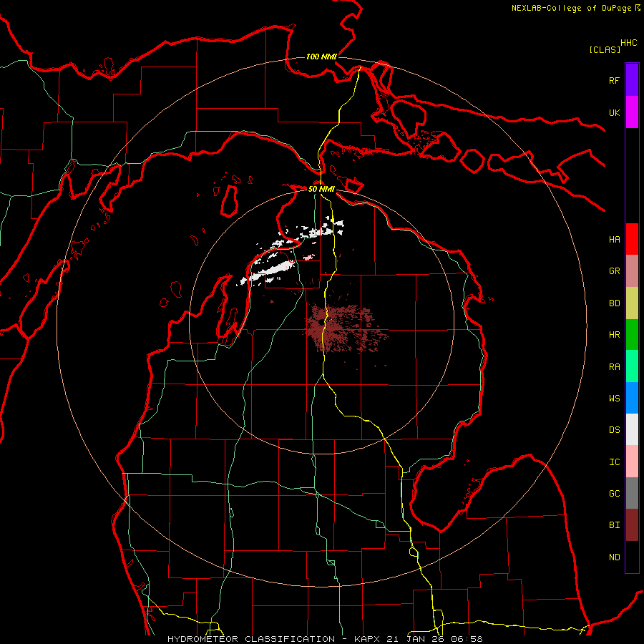The height and width of the screenshot is (644, 644).
Task: Click the WS blue legend swatch
Action: click(632, 398)
